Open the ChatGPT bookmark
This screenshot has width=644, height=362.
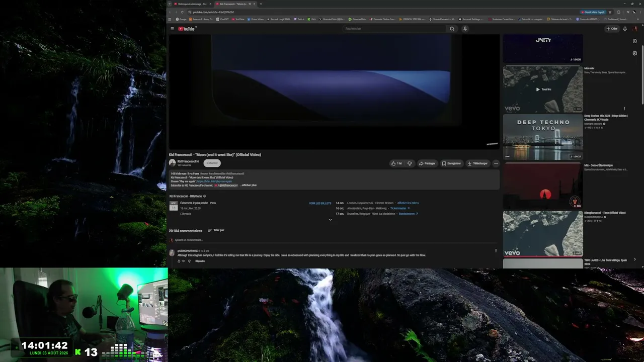pos(222,19)
